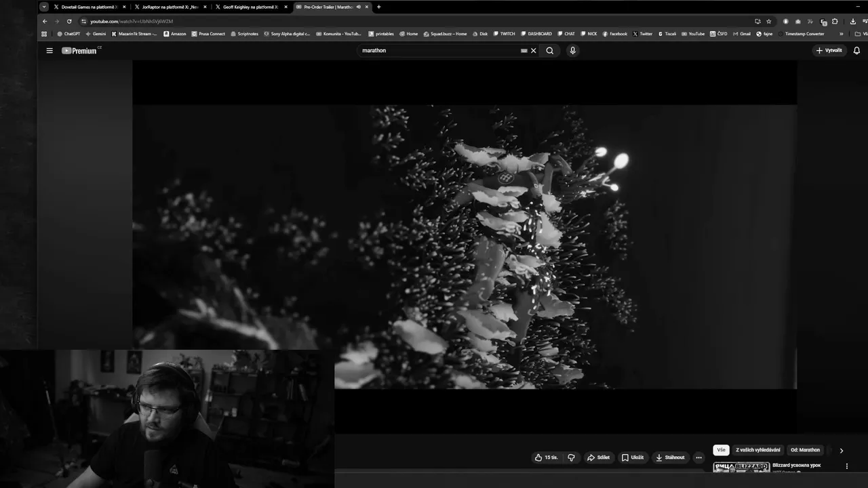Open Komunita - YouTube bookmark
The image size is (868, 488).
coord(339,34)
